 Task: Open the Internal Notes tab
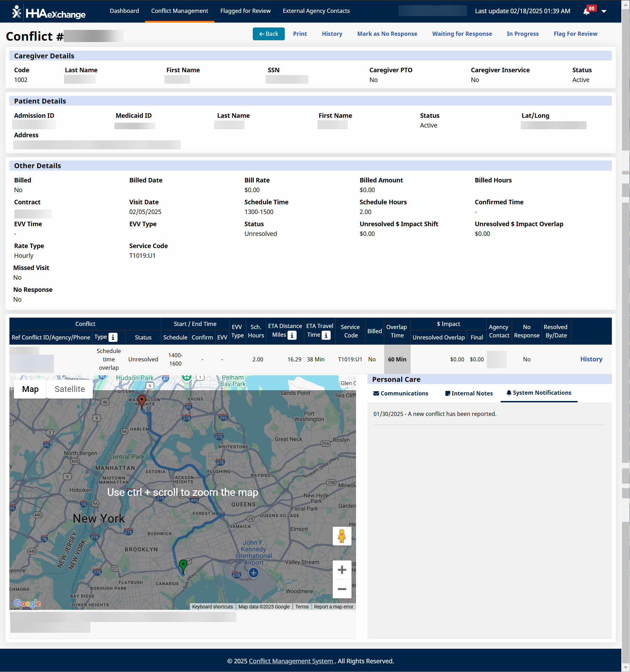point(469,393)
